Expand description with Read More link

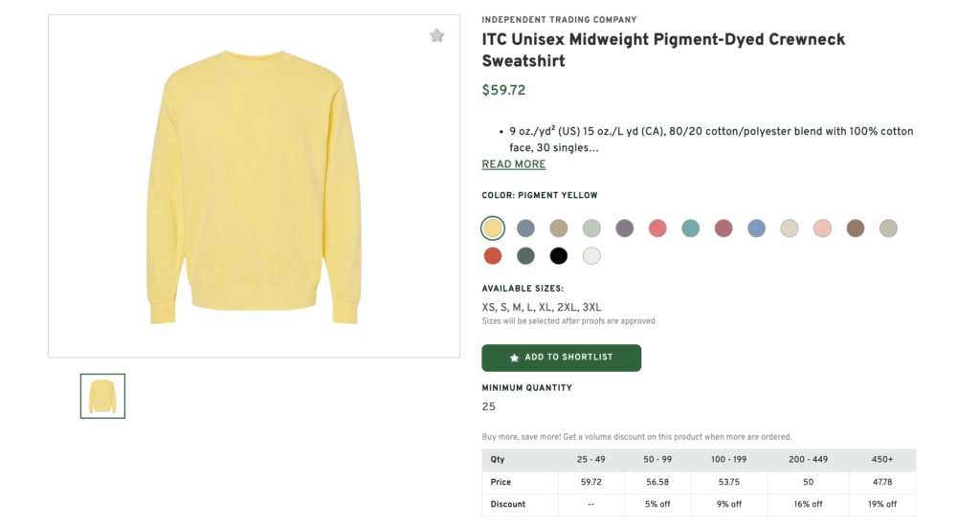click(513, 164)
